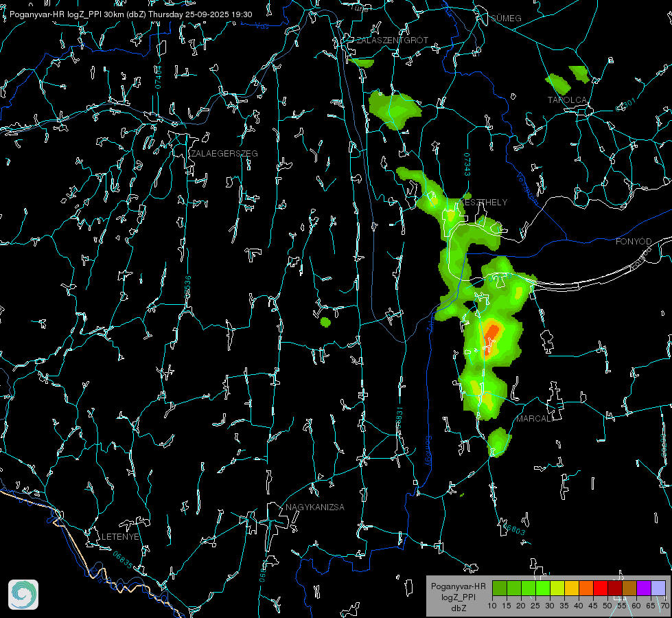672x618 pixels.
Task: Click the small isolated green echo west of Zala
Action: (325, 322)
